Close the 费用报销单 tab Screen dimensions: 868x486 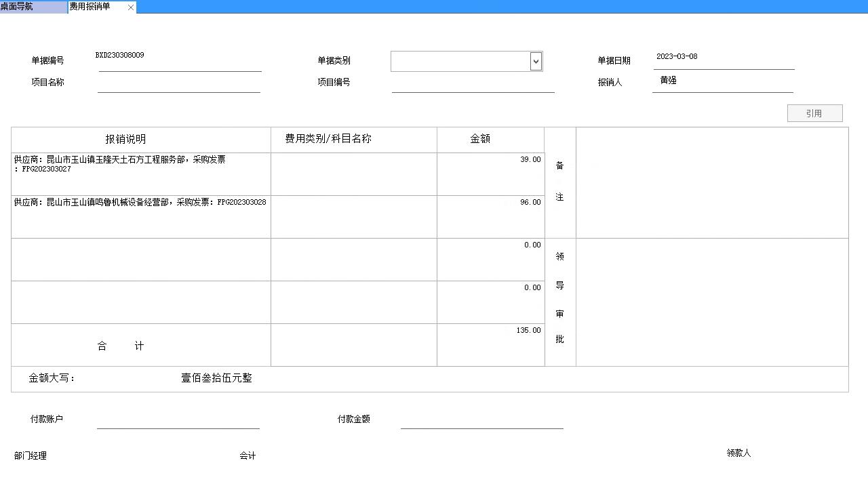[x=131, y=7]
